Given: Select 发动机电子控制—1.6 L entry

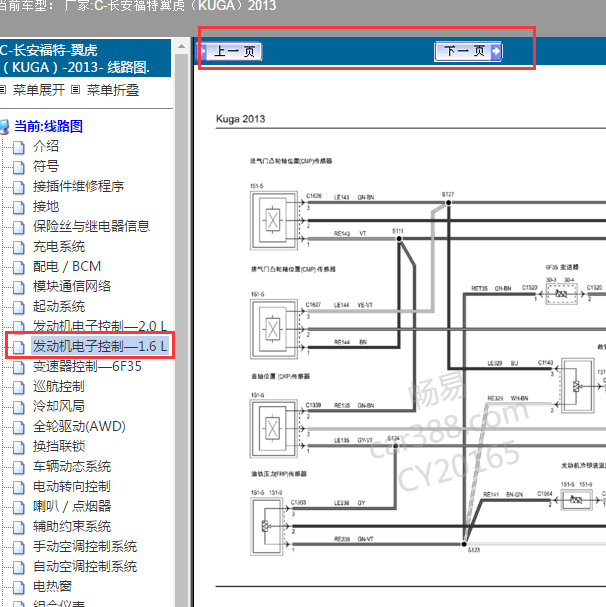Looking at the screenshot, I should click(100, 346).
